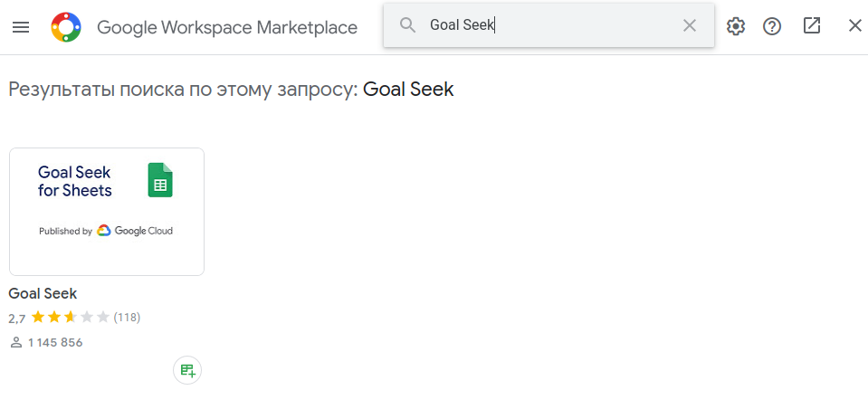Click the magnifier search icon
Screen dimensions: 868x419
click(407, 25)
